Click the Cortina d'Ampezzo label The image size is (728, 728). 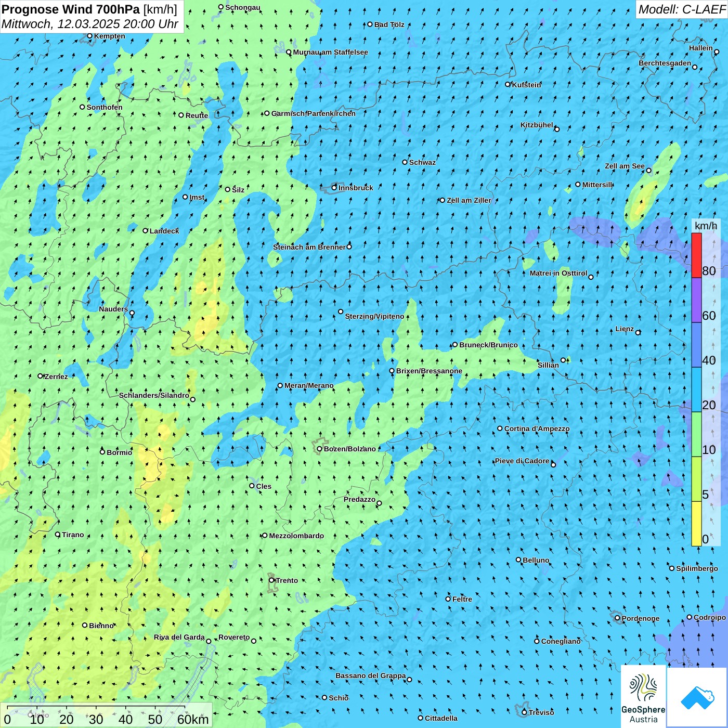click(537, 428)
